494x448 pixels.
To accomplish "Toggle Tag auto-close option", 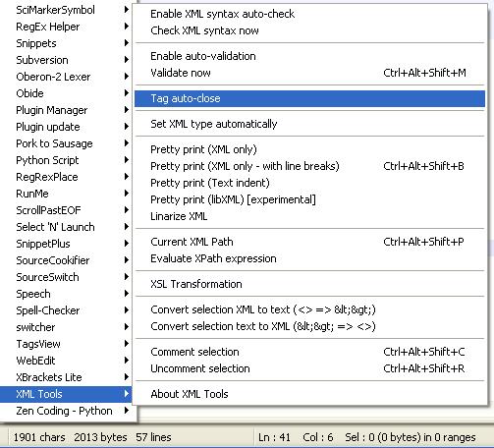I will 309,98.
